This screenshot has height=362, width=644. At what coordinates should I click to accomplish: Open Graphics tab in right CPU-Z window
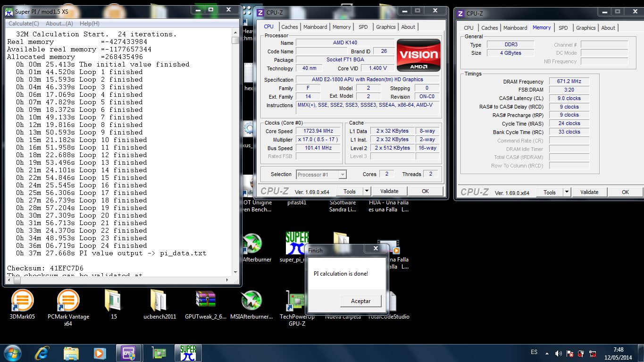point(586,28)
